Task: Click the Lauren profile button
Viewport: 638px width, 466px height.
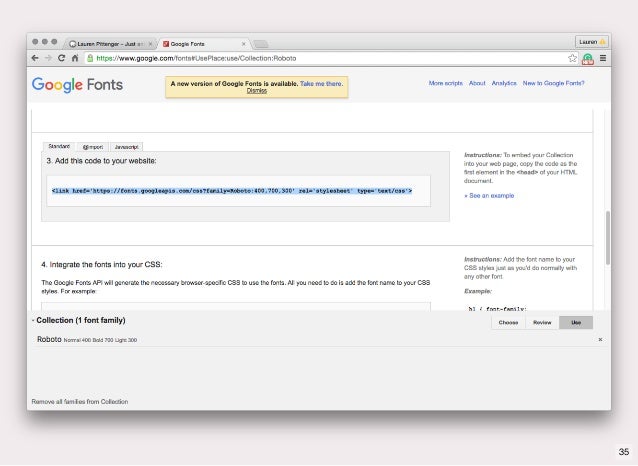Action: click(592, 42)
